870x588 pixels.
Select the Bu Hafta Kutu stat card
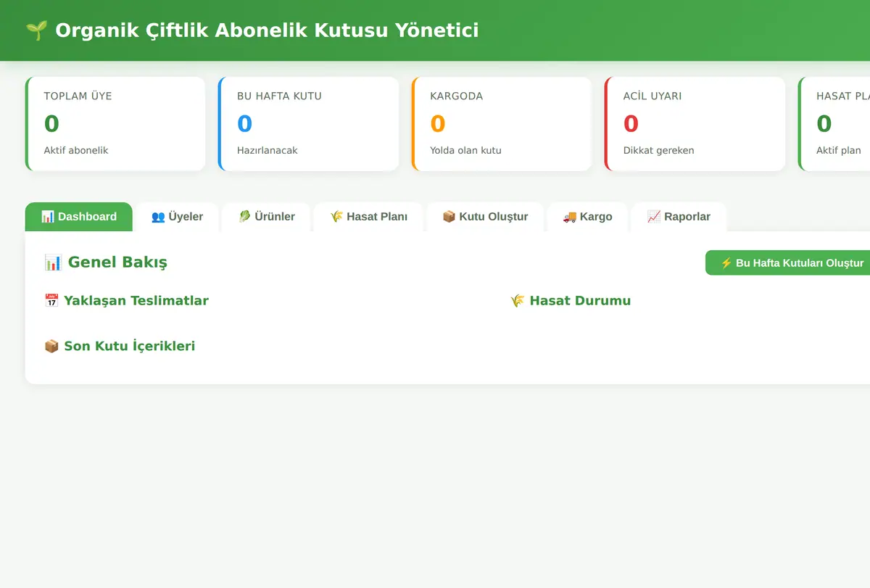pos(309,124)
